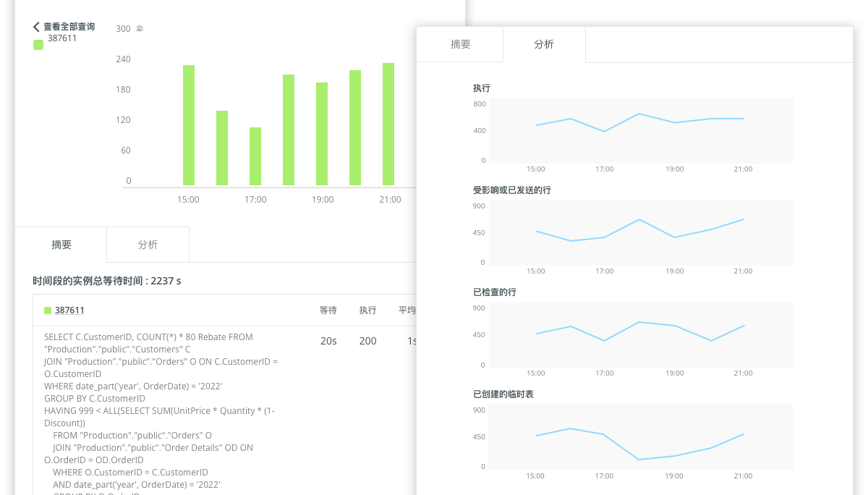Sort by the 等待 column header

pyautogui.click(x=328, y=310)
